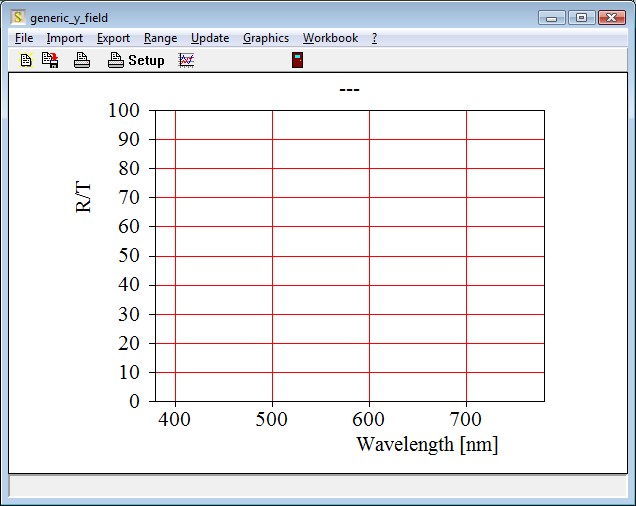Click the save/copy document toolbar icon
636x506 pixels.
click(x=50, y=60)
